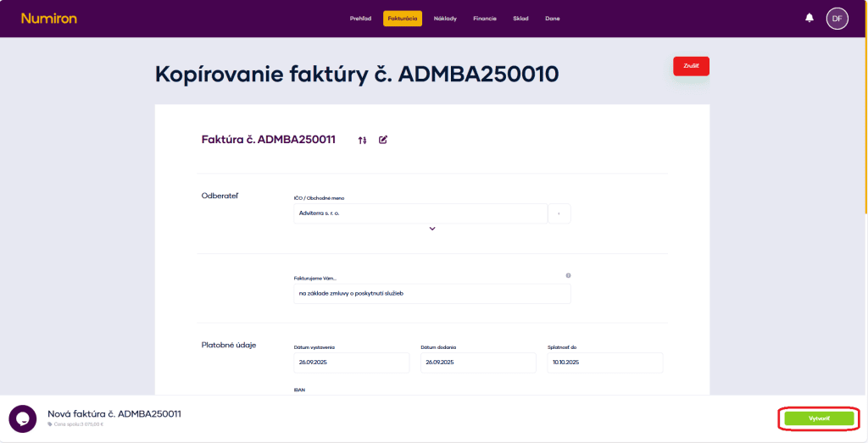Open the chat support bubble
This screenshot has width=868, height=443.
point(23,418)
